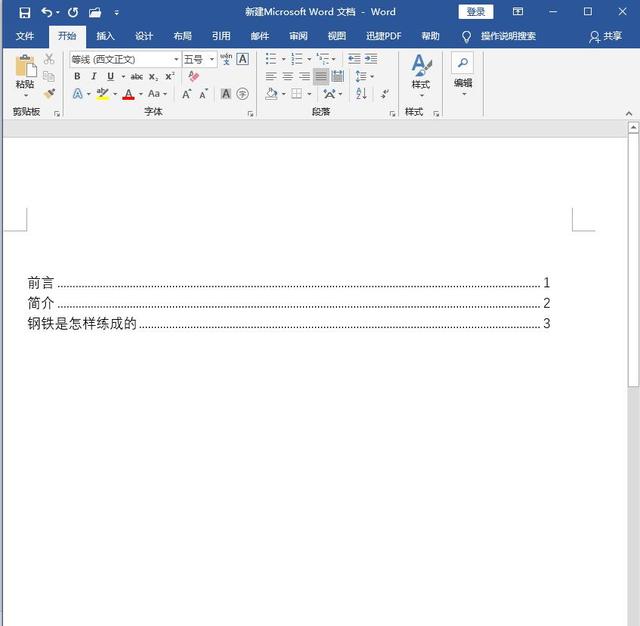Screen dimensions: 640x626
Task: Open the 文件 tab
Action: (25, 36)
